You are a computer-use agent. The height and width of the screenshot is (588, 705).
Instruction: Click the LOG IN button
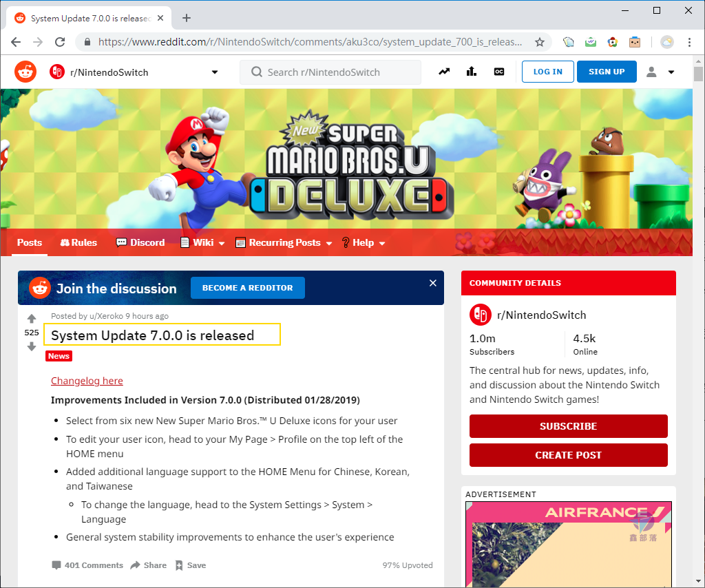tap(547, 72)
